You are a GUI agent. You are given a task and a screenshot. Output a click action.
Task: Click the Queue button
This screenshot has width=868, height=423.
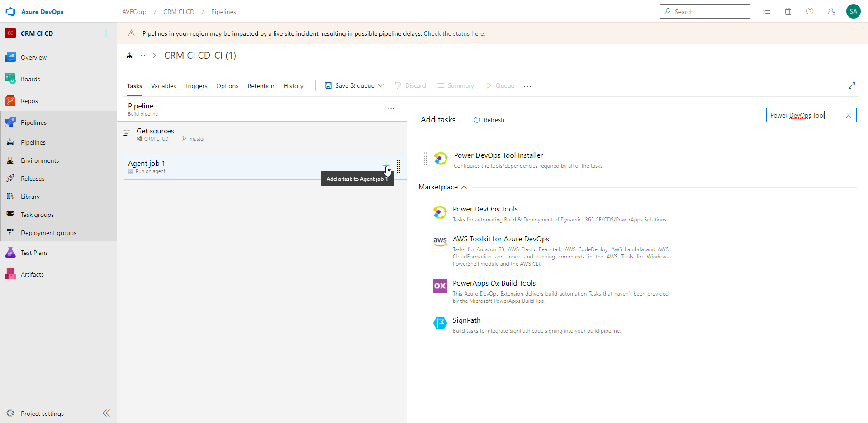(500, 85)
